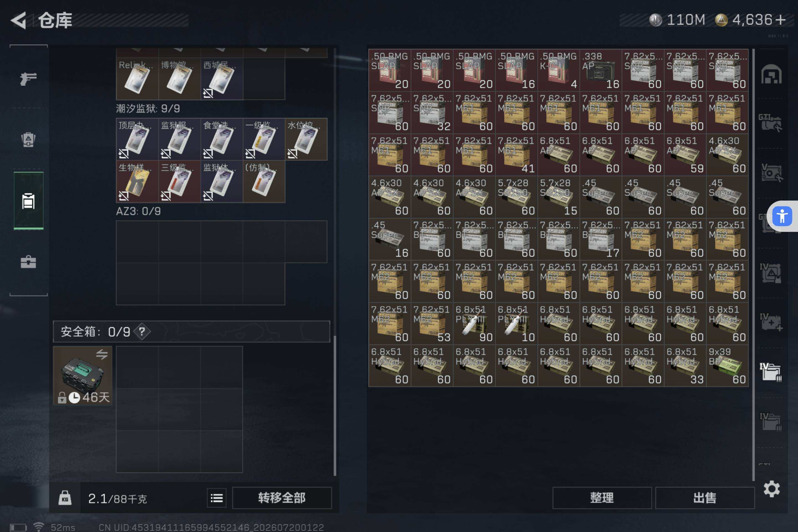Open the settings gear icon
This screenshot has width=798, height=532.
(x=771, y=489)
